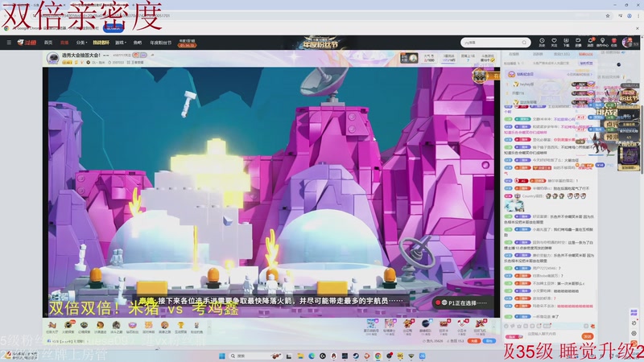Open the 3星挑战 progress stat box
The width and height of the screenshot is (644, 362).
[448, 58]
